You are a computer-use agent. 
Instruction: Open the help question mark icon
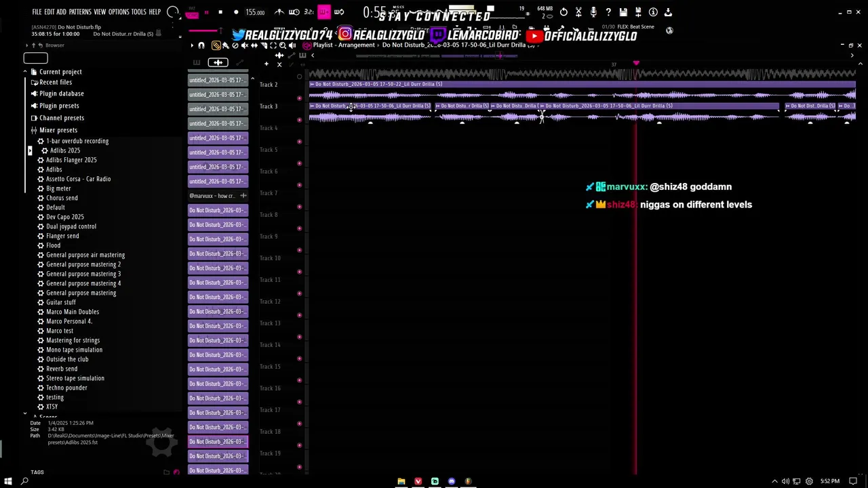coord(608,12)
